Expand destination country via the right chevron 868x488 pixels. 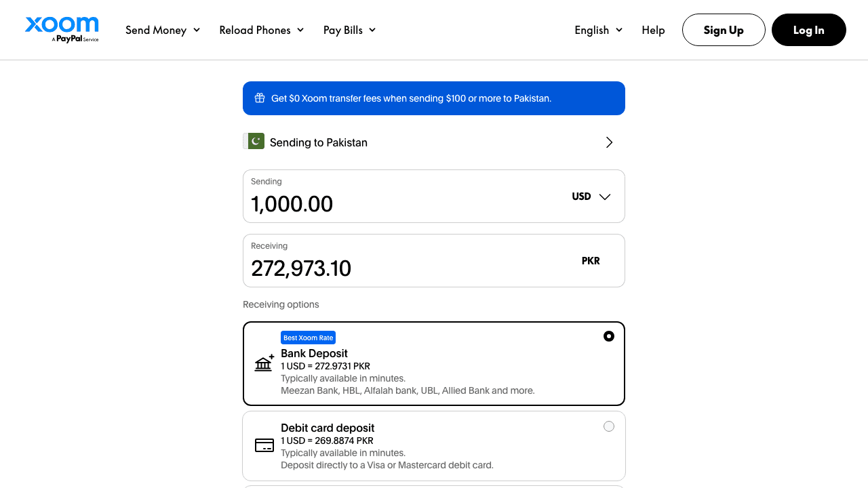609,142
